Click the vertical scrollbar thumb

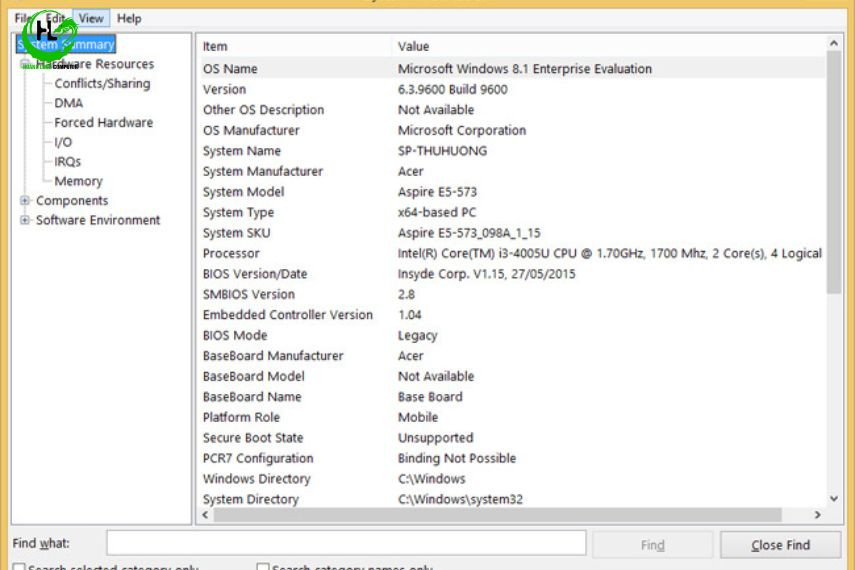pyautogui.click(x=834, y=172)
